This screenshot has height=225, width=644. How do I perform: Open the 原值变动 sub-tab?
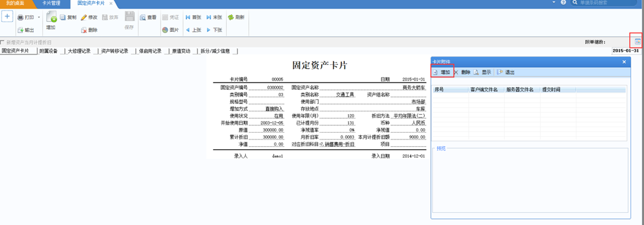181,51
